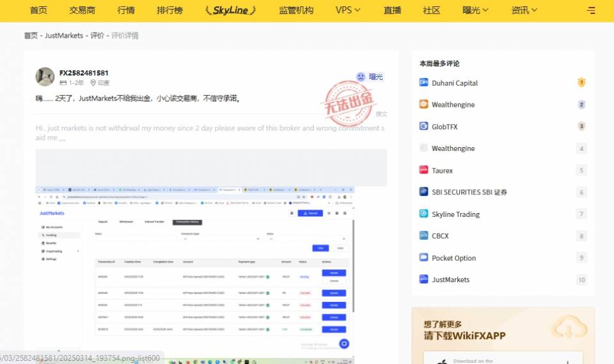Image resolution: width=614 pixels, height=364 pixels.
Task: Click 原文 to show original text
Action: coord(381,114)
